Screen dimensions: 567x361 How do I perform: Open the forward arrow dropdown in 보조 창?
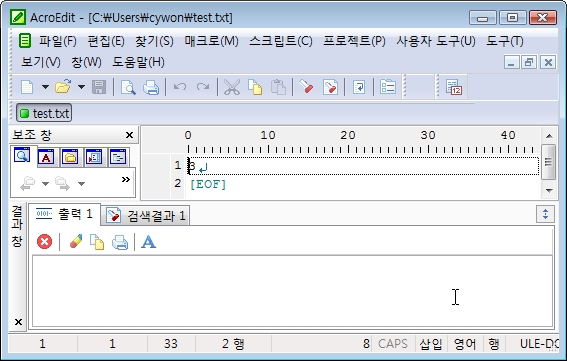coord(81,184)
